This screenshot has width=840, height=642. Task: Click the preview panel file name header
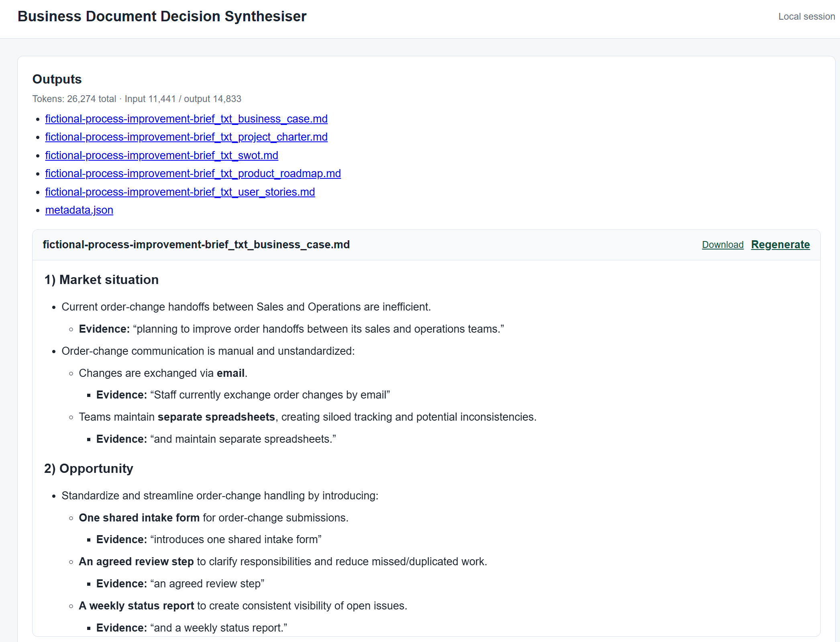(196, 245)
